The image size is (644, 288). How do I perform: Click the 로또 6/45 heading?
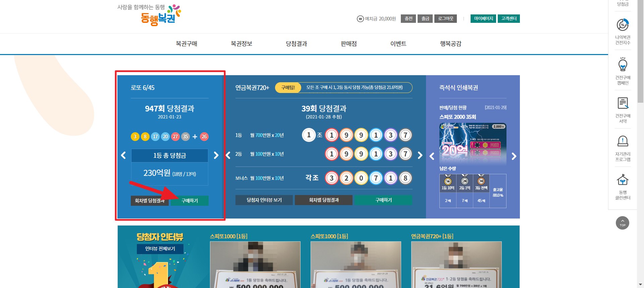[x=143, y=88]
